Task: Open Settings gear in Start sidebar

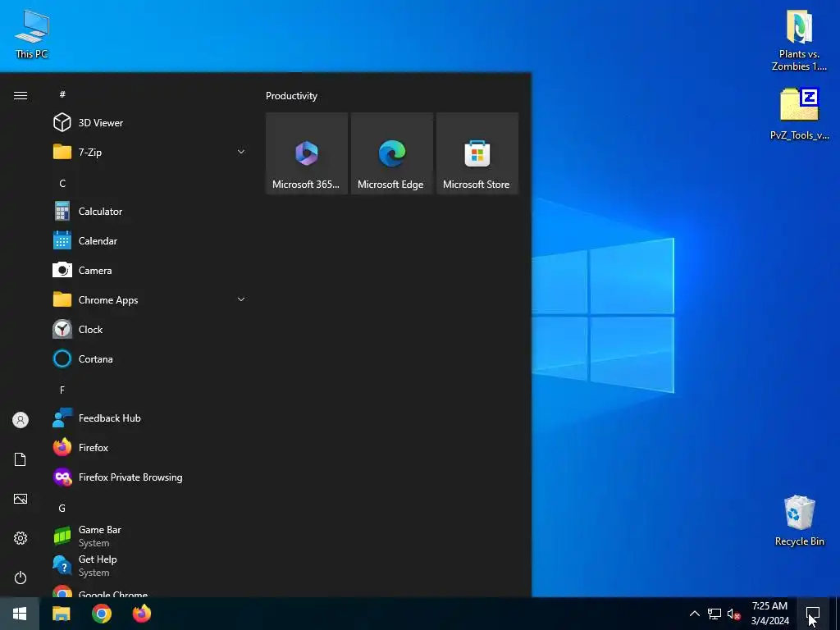Action: tap(21, 538)
